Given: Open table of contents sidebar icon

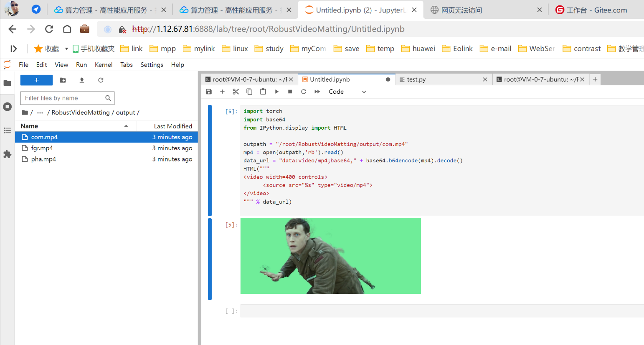Looking at the screenshot, I should pyautogui.click(x=7, y=130).
